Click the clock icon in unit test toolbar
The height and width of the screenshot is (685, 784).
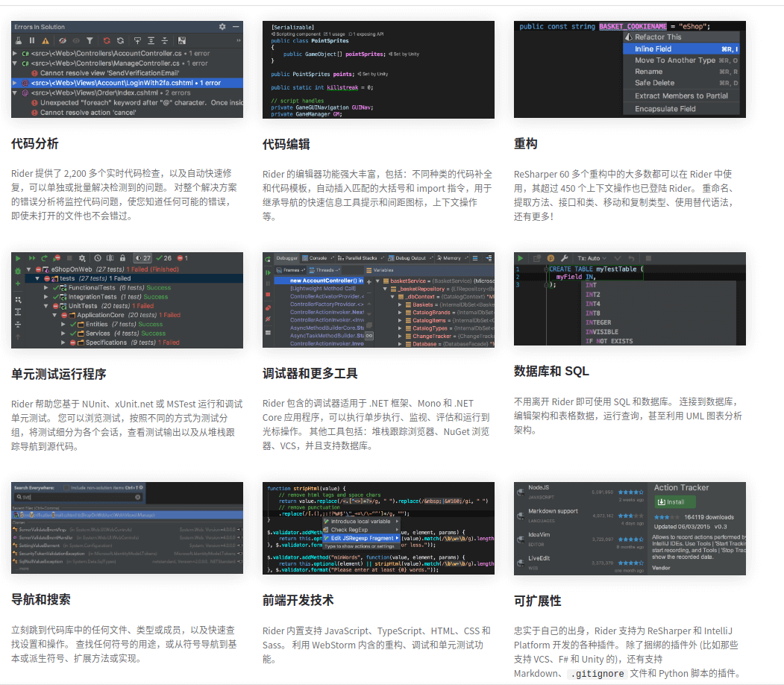[x=98, y=258]
